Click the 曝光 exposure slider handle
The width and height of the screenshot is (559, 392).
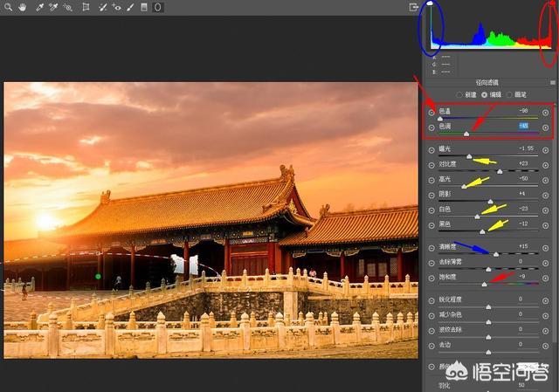(x=469, y=156)
